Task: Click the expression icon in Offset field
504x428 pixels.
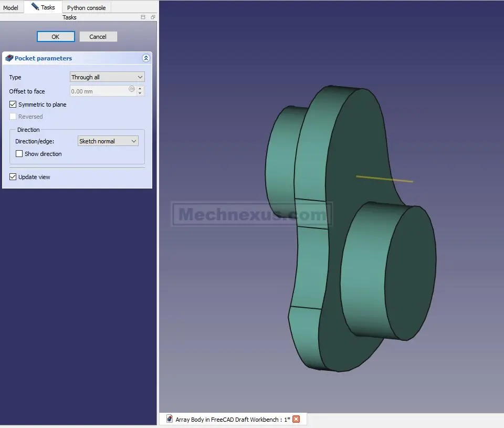Action: 132,89
